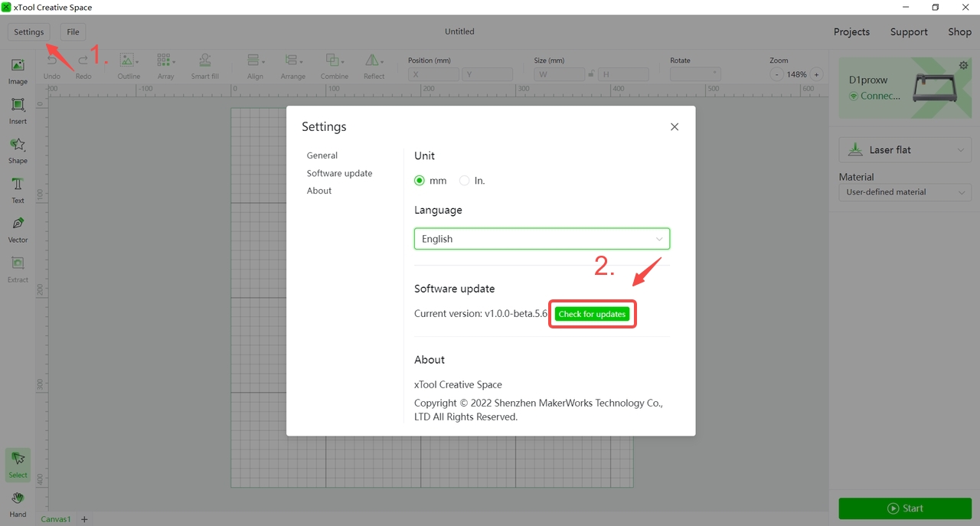Jump to General settings section
This screenshot has height=526, width=980.
click(x=322, y=155)
